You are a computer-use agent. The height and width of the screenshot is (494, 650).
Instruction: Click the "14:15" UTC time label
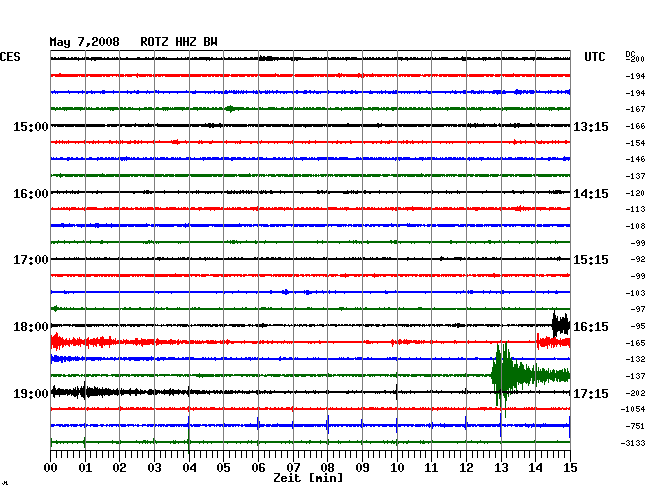(591, 194)
